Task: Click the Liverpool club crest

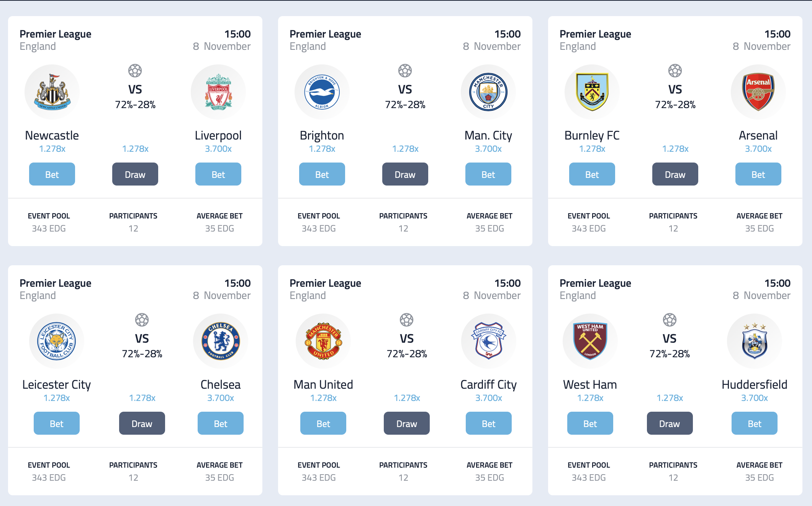Action: click(218, 92)
